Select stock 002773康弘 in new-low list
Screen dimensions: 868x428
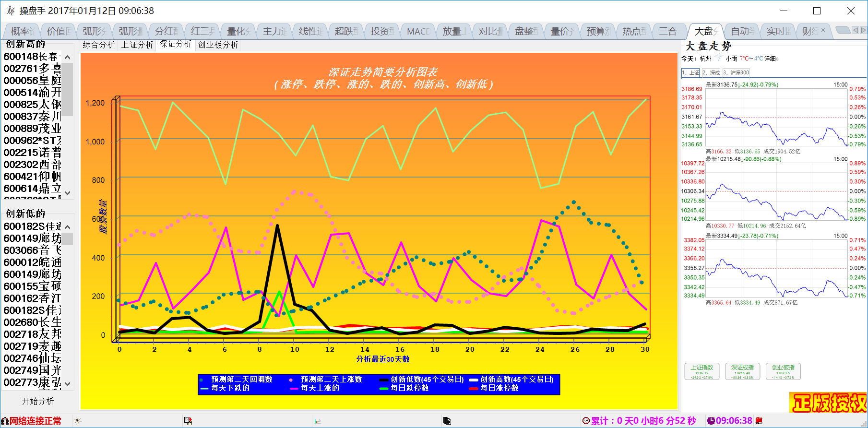(x=32, y=382)
